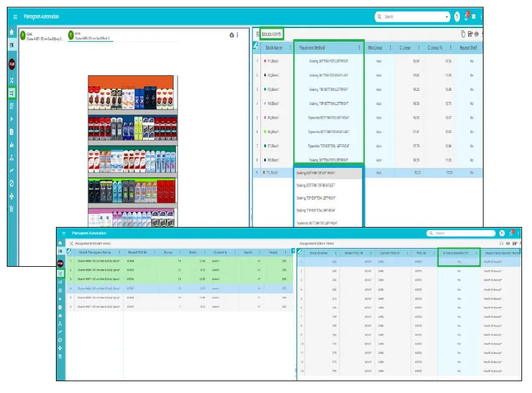Image resolution: width=532 pixels, height=393 pixels.
Task: Click save icon in Assignment (Store View) toolbar
Action: (x=515, y=243)
